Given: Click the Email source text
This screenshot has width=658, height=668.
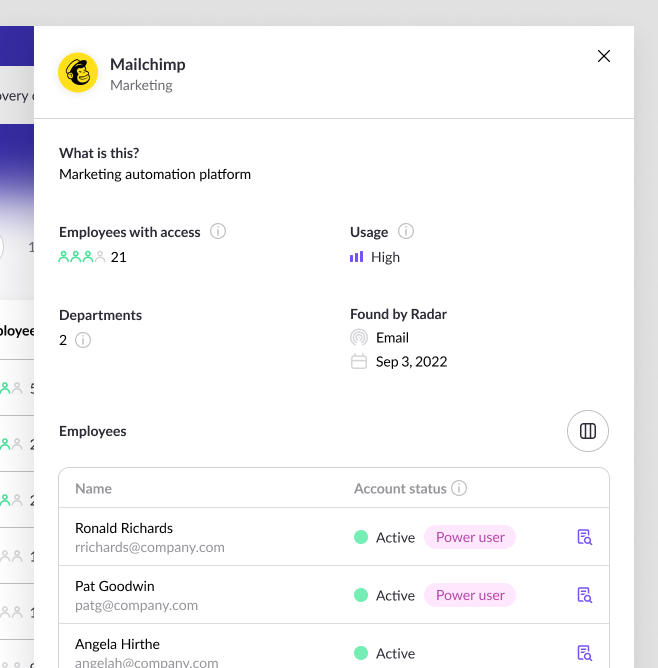Looking at the screenshot, I should click(392, 338).
